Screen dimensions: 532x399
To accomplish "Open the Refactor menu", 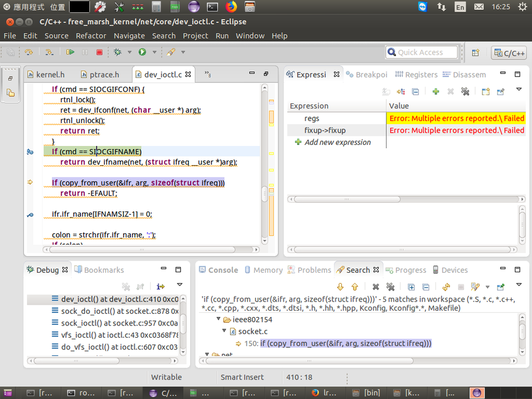I will (91, 36).
